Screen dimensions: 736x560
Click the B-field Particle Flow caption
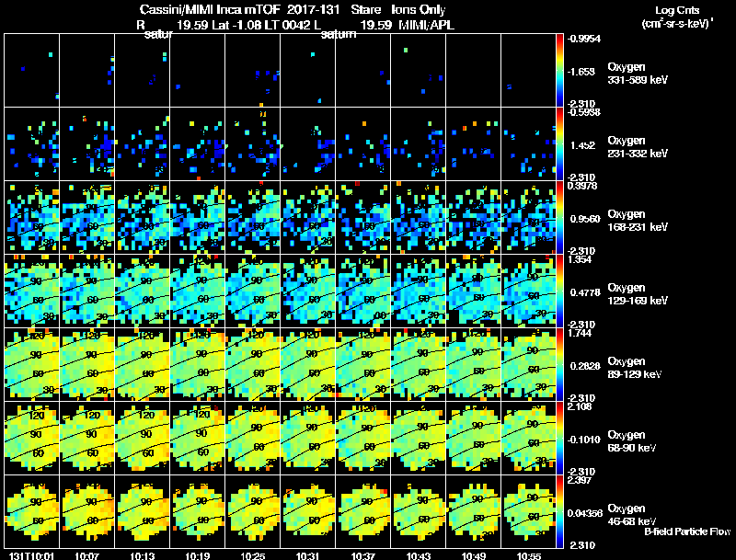[687, 531]
